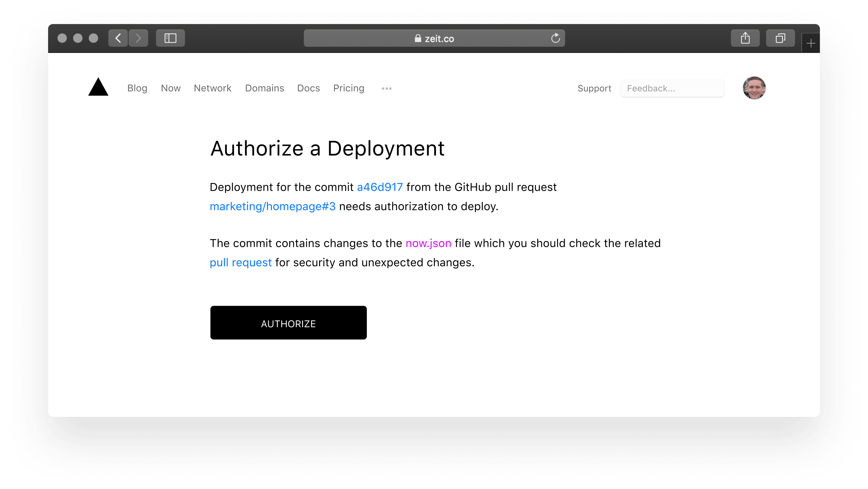Reload the page with refresh icon
The height and width of the screenshot is (489, 868).
555,38
